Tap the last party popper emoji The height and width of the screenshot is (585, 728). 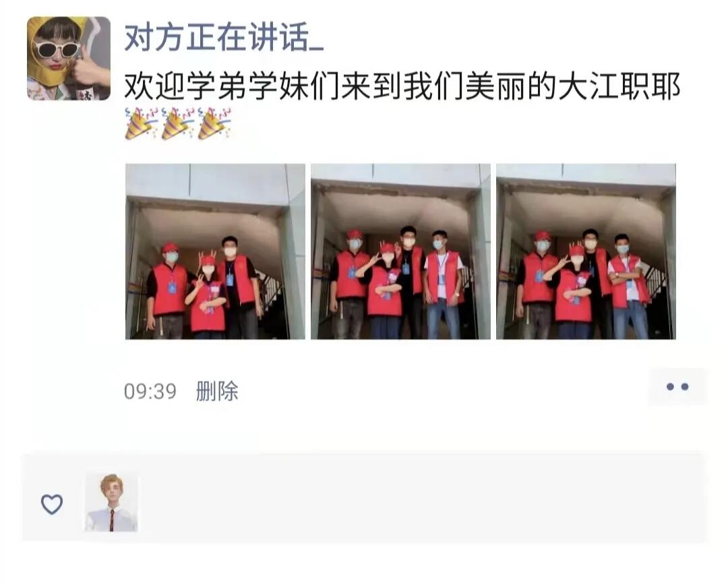214,123
